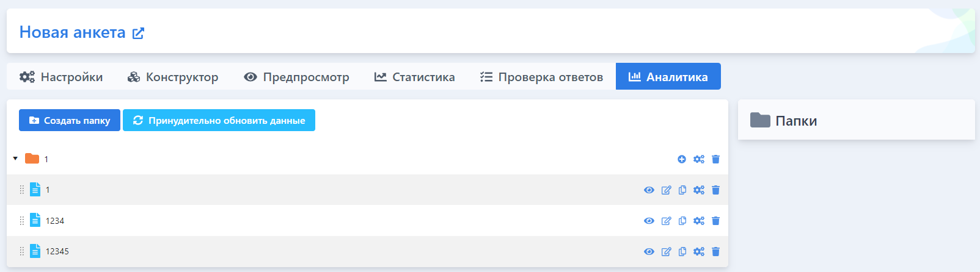Delete report 1234 with trash icon
Image resolution: width=980 pixels, height=272 pixels.
[716, 221]
